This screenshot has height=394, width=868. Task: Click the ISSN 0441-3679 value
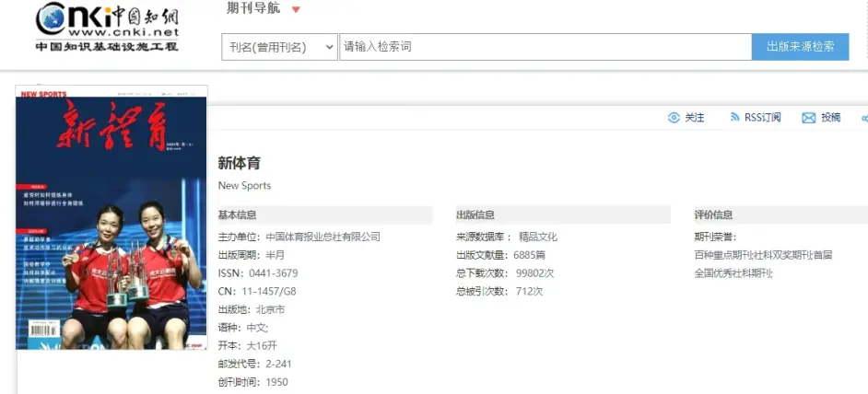click(x=274, y=273)
